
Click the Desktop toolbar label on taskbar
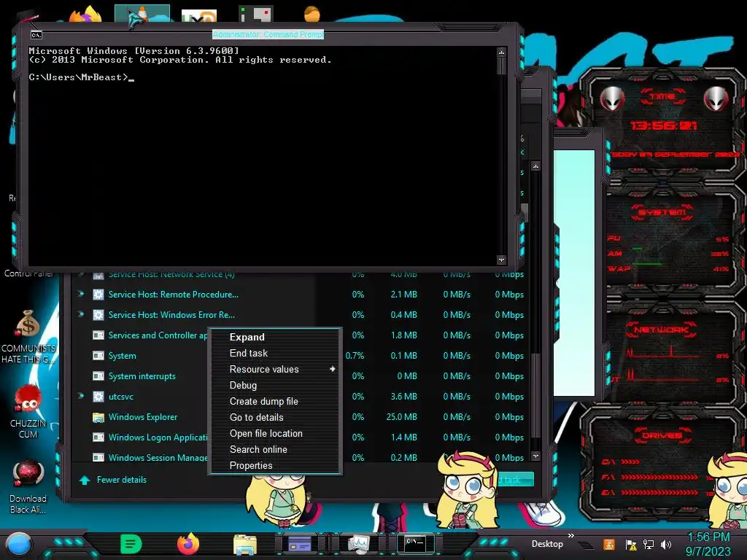click(x=547, y=544)
